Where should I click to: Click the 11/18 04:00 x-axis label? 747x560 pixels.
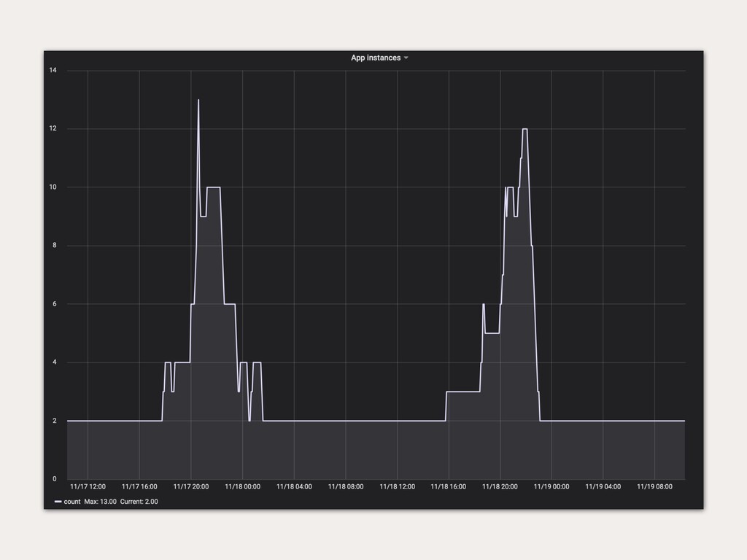click(294, 486)
